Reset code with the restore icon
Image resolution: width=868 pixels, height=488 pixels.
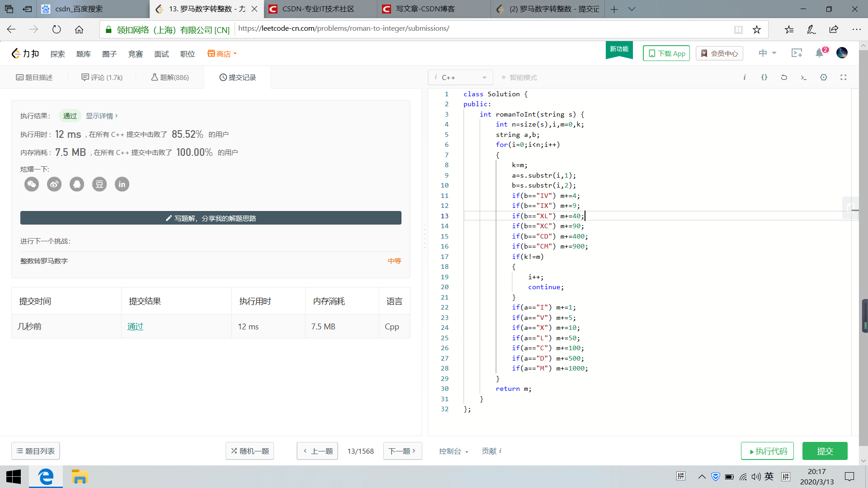point(784,77)
